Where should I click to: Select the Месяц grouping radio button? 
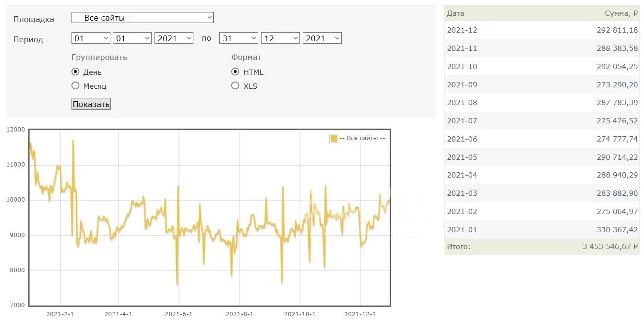(x=75, y=86)
